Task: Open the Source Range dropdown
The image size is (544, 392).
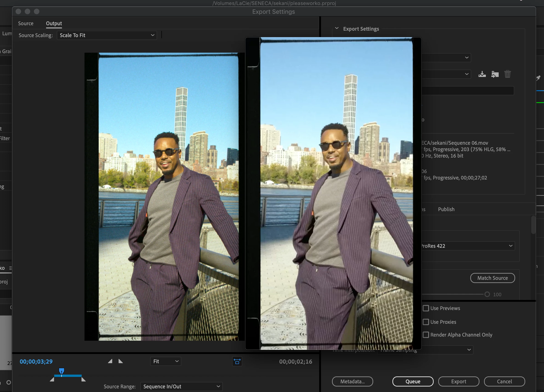Action: [x=181, y=387]
